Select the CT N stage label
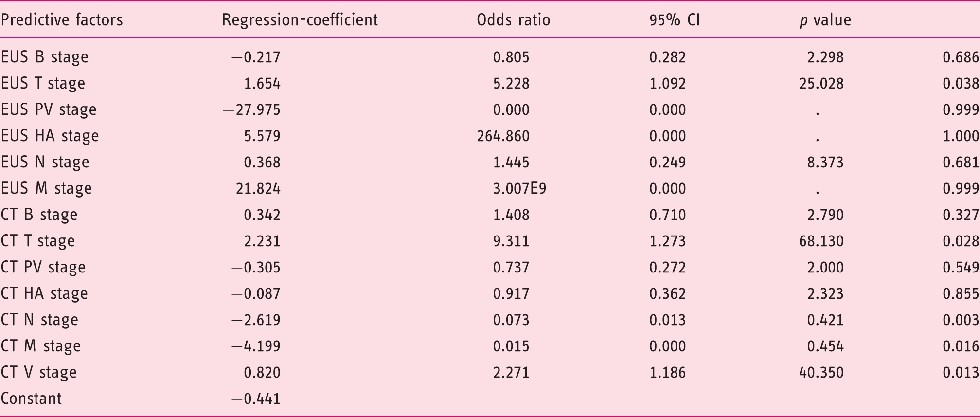Viewport: 980px width, 417px height. 40,320
